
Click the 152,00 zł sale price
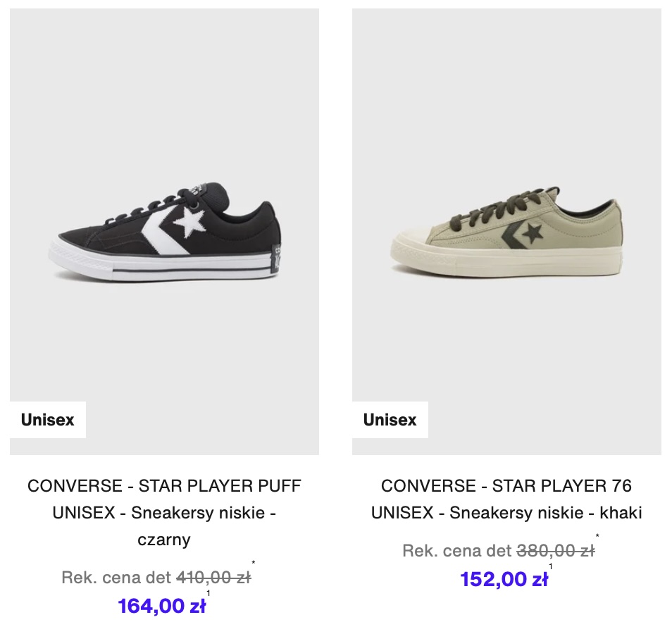point(504,579)
